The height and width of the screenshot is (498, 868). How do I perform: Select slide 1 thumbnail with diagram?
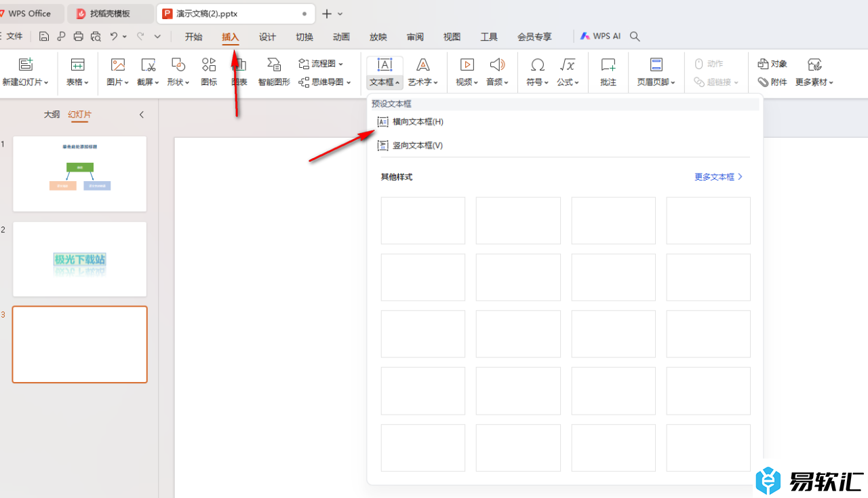[x=80, y=174]
